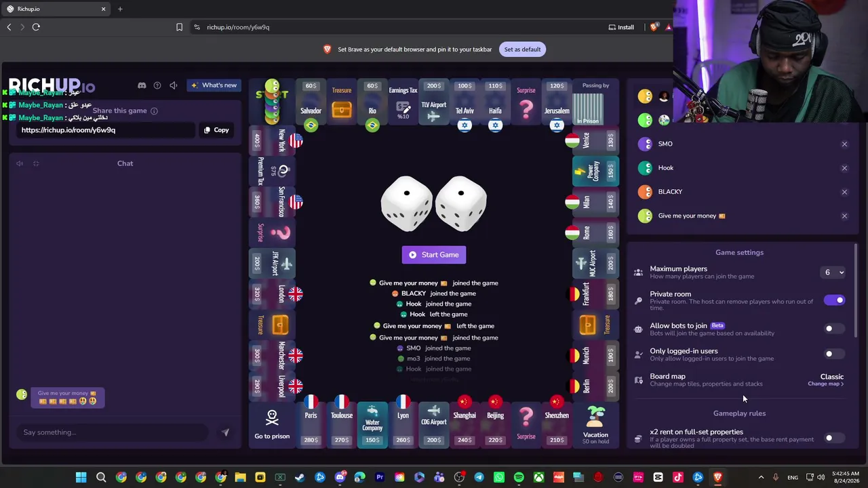
Task: Click the Treasure chest tile on top row
Action: point(342,104)
